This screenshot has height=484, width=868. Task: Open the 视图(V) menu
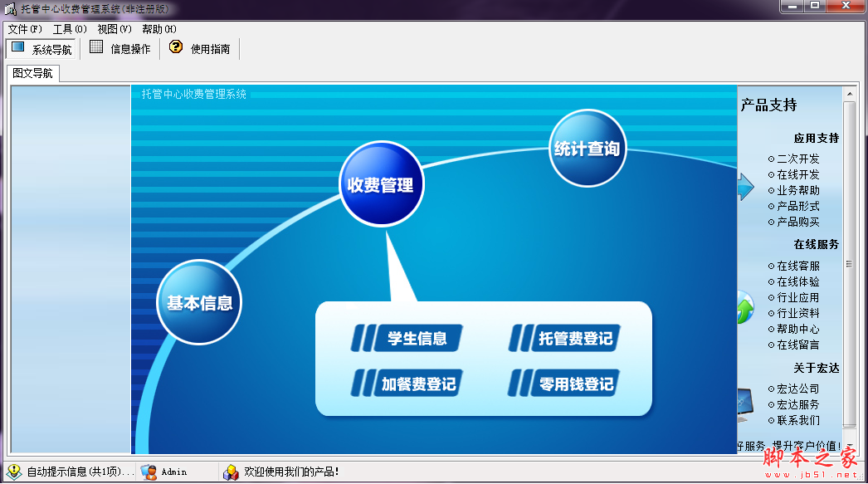114,29
